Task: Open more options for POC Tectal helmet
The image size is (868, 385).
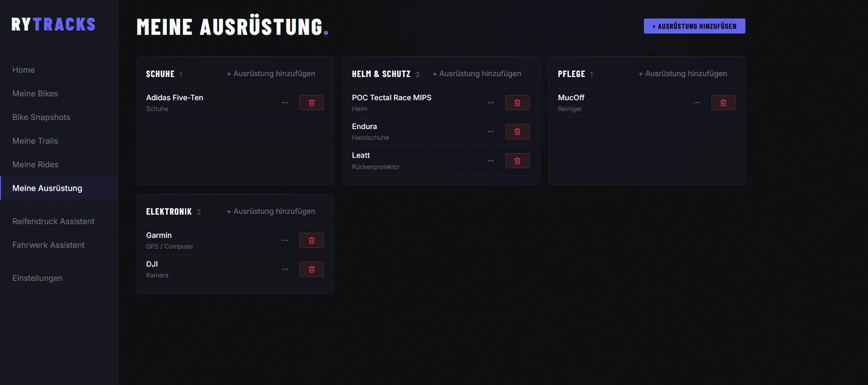Action: [490, 103]
